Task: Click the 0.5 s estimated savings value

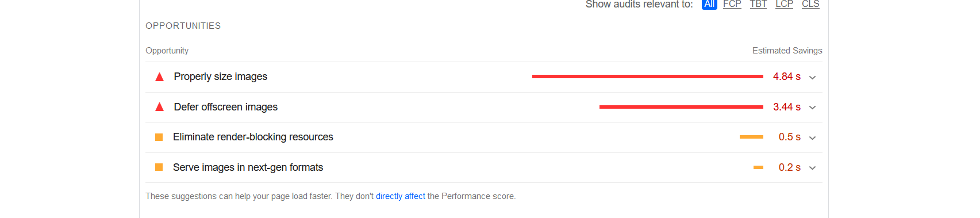Action: (790, 137)
